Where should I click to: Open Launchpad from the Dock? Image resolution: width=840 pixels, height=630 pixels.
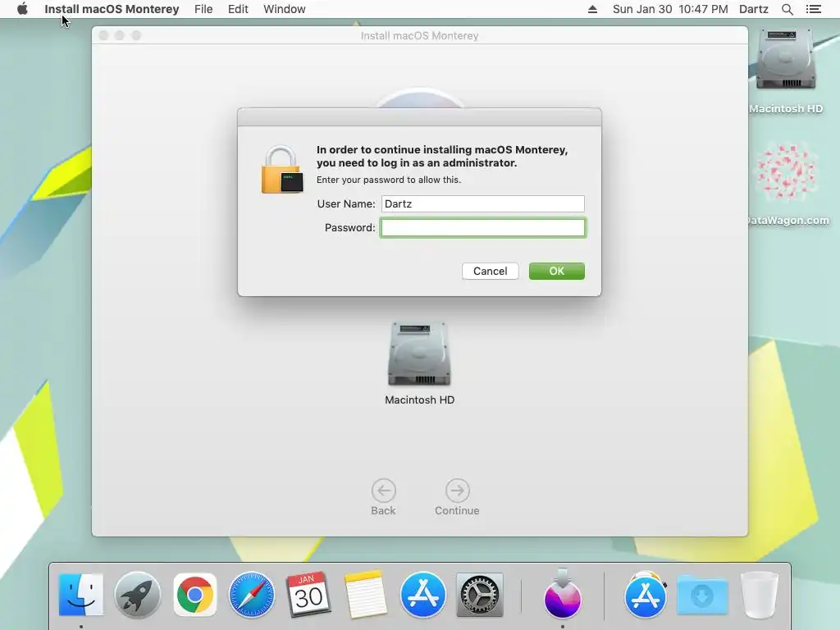click(138, 595)
